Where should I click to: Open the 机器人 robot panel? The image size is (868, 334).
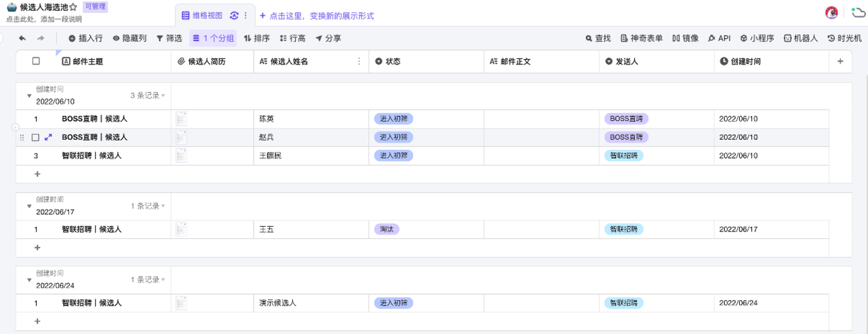coord(800,39)
